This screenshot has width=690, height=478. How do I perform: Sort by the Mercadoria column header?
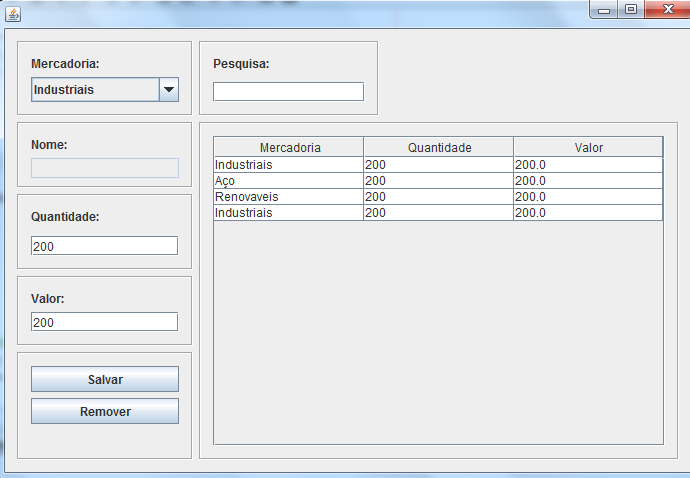[289, 147]
